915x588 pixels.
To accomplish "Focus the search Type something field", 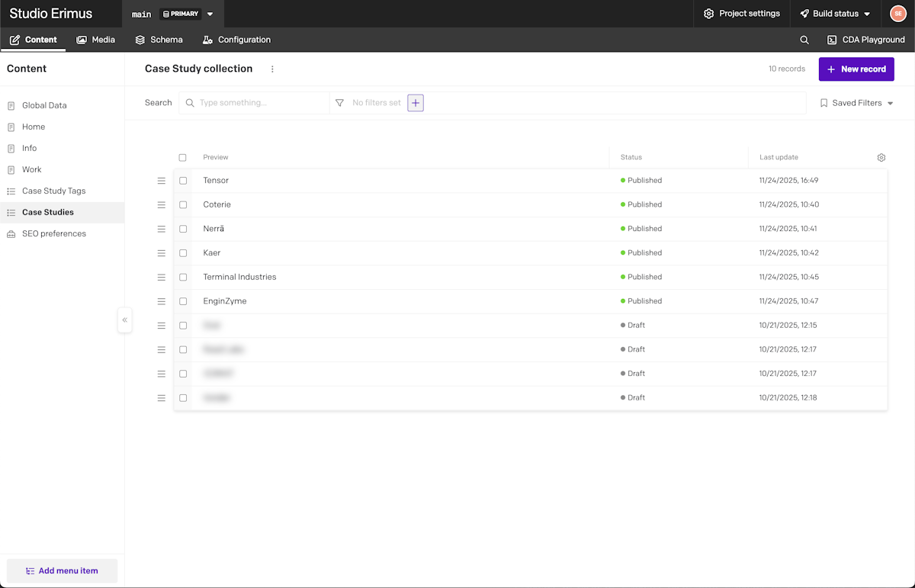I will (x=259, y=103).
